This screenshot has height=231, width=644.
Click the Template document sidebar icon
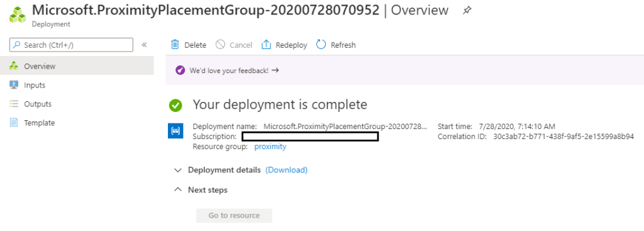[x=14, y=123]
